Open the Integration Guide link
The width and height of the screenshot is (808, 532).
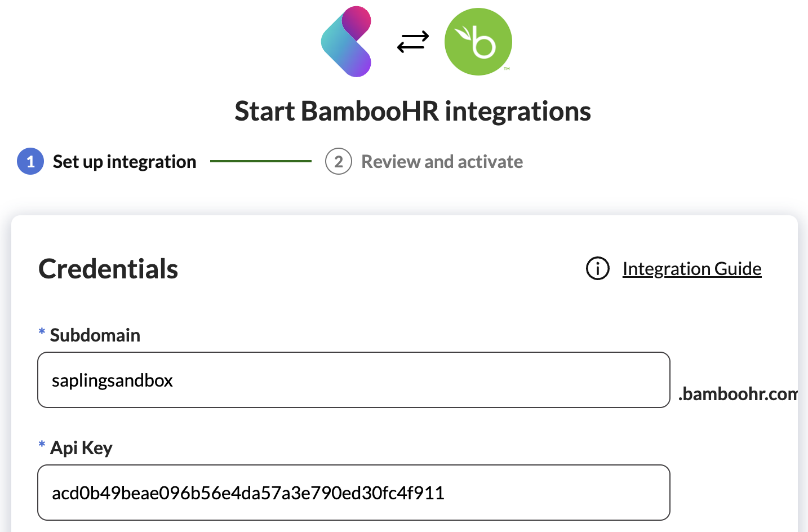click(691, 269)
